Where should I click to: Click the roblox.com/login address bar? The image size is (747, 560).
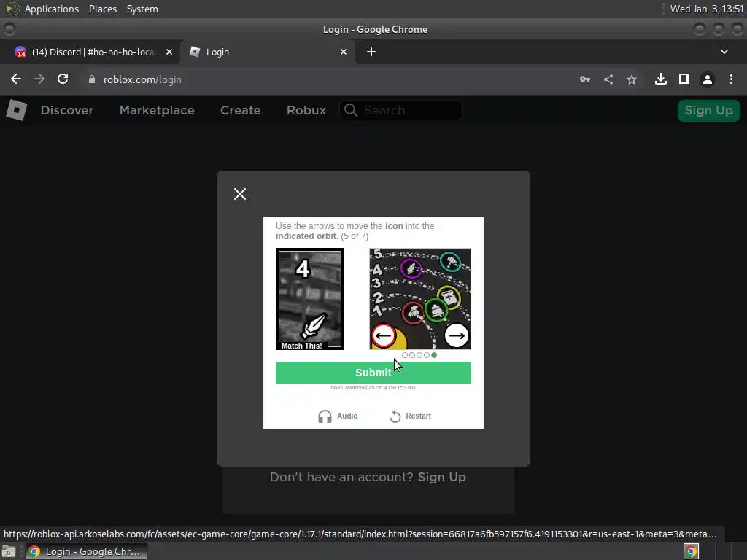142,79
